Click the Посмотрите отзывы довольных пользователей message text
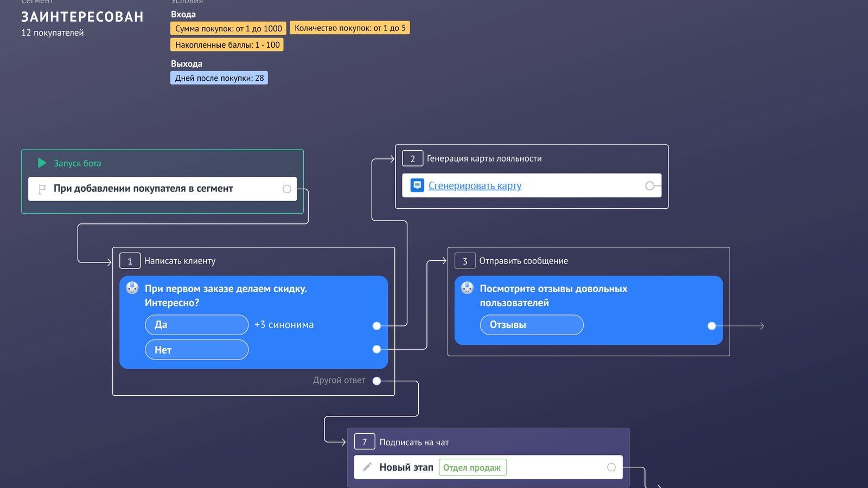The width and height of the screenshot is (868, 488). (553, 296)
